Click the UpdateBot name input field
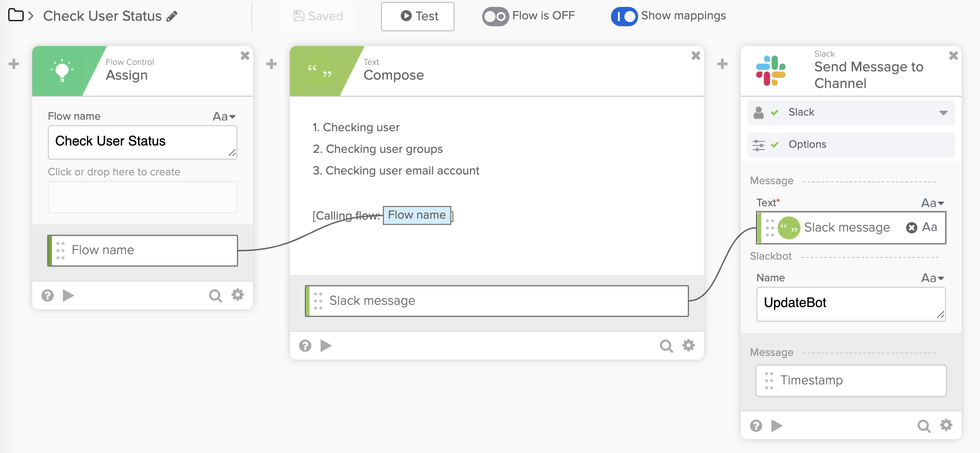This screenshot has height=453, width=980. [x=850, y=303]
